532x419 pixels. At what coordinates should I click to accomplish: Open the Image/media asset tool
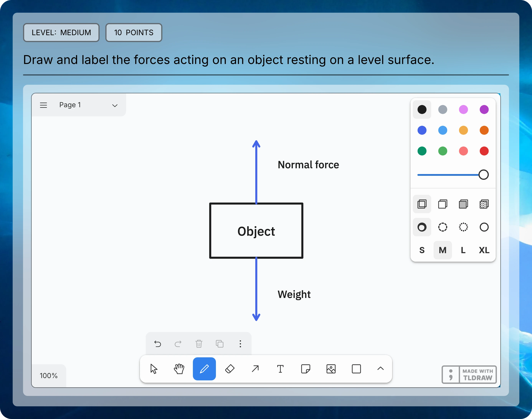click(x=331, y=369)
